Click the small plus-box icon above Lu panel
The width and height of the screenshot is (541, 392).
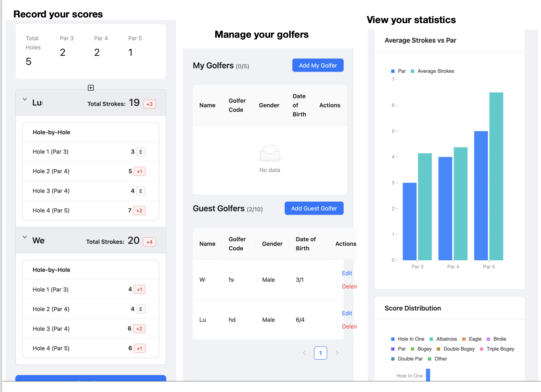91,88
